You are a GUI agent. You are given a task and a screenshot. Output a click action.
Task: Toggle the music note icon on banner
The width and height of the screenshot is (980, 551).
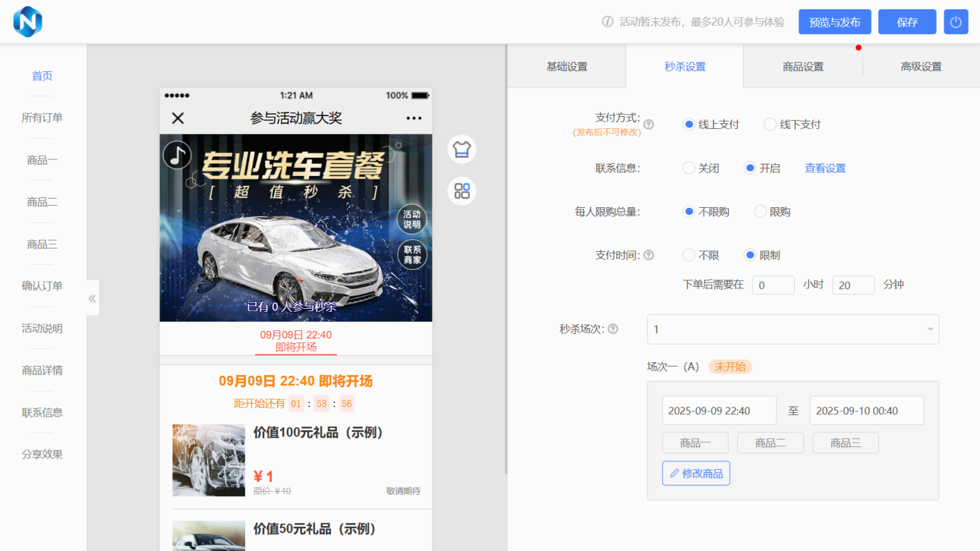pos(177,154)
